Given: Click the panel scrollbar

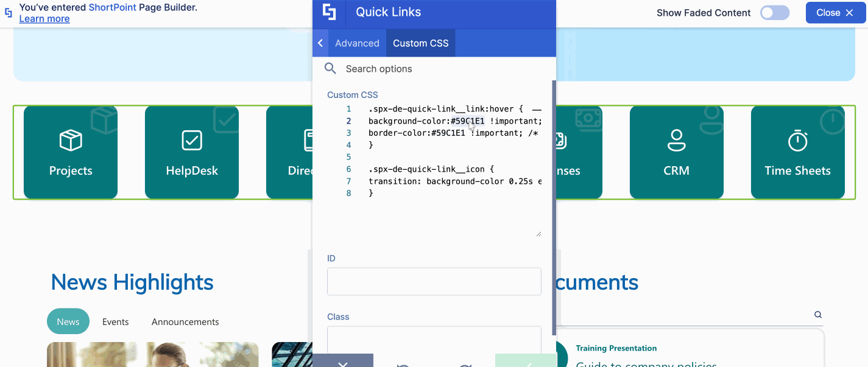Looking at the screenshot, I should [553, 183].
